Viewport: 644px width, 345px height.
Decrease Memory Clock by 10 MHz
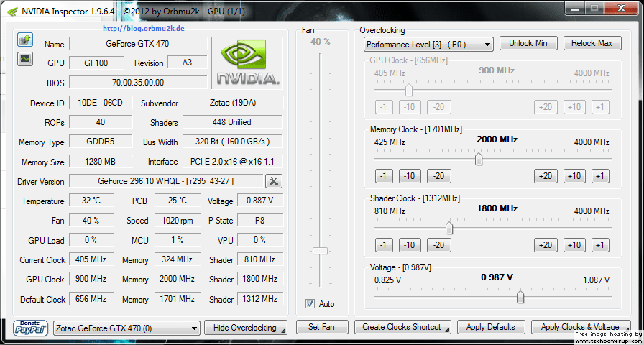[x=410, y=176]
